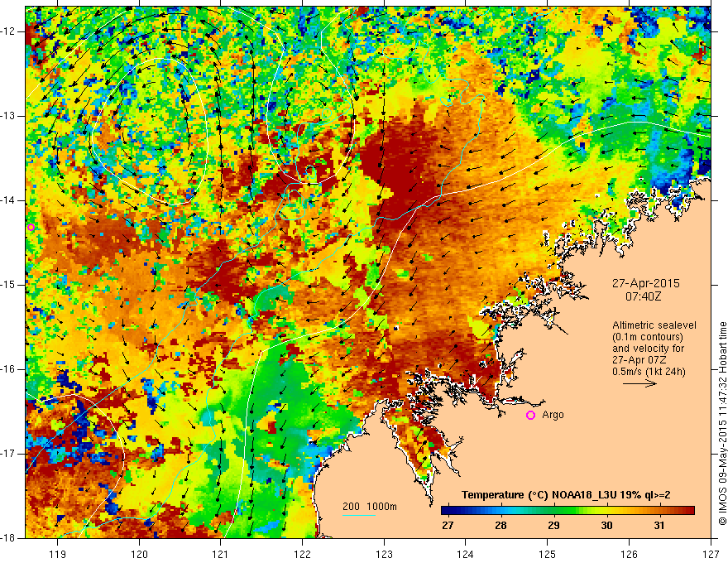The image size is (728, 563).
Task: Click the latitude label "-13"
Action: coord(8,116)
